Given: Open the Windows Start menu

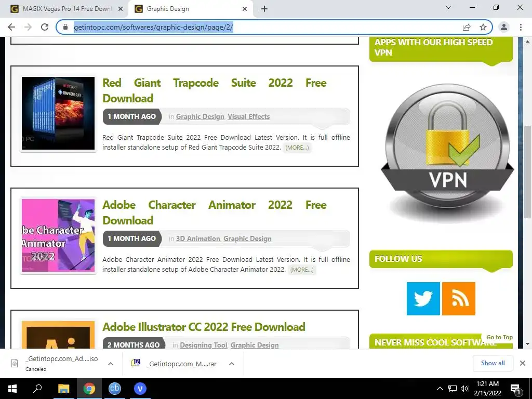Looking at the screenshot, I should [x=12, y=389].
